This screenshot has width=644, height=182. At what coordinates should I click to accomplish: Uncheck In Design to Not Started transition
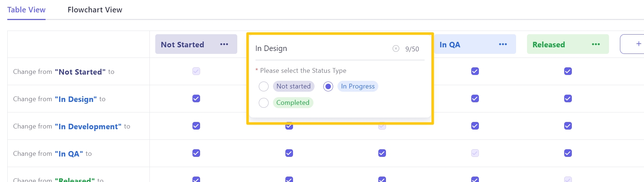196,99
